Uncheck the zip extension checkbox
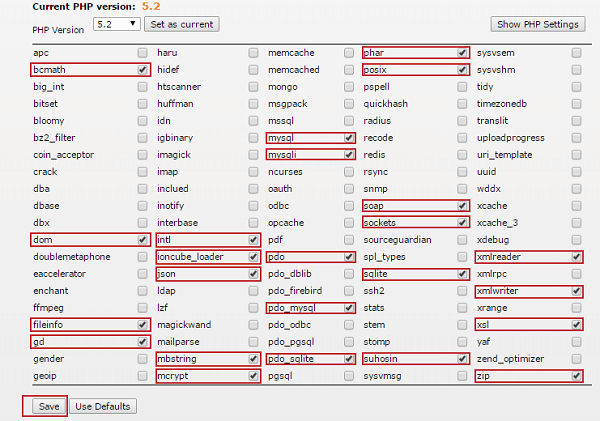 pos(577,376)
